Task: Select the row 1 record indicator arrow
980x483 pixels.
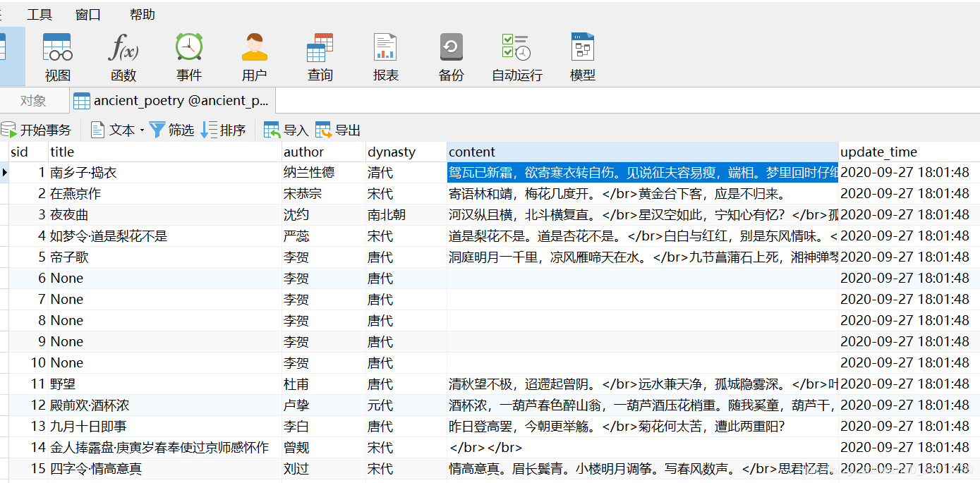Action: point(4,173)
